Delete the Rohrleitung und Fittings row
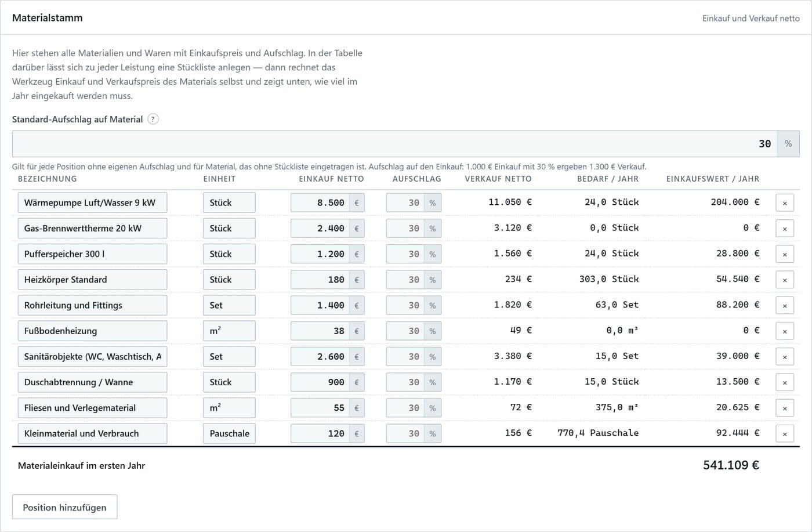This screenshot has width=812, height=532. tap(785, 306)
